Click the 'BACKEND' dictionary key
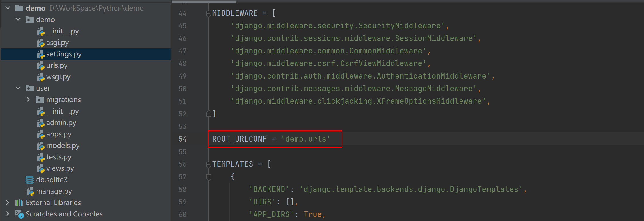Image resolution: width=644 pixels, height=221 pixels. [269, 189]
